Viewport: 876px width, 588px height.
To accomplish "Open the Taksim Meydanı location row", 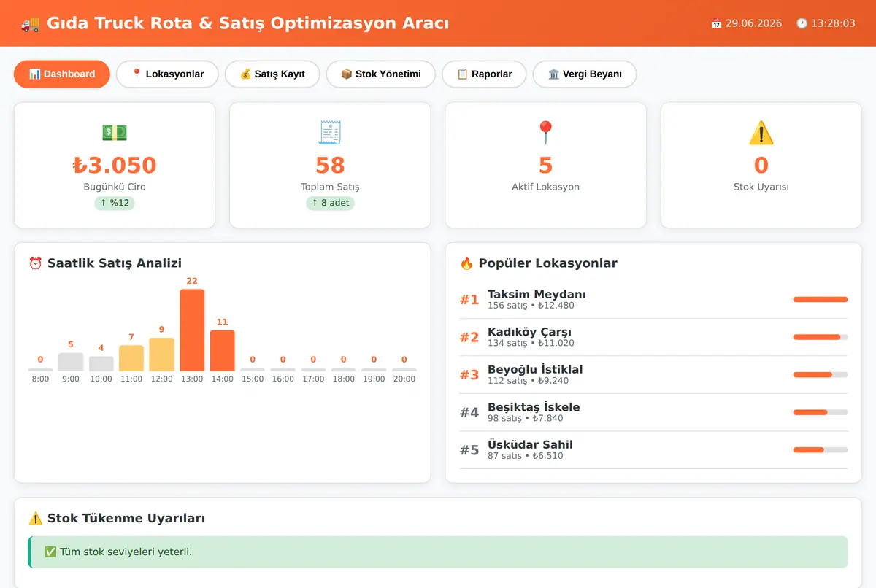I will coord(653,300).
